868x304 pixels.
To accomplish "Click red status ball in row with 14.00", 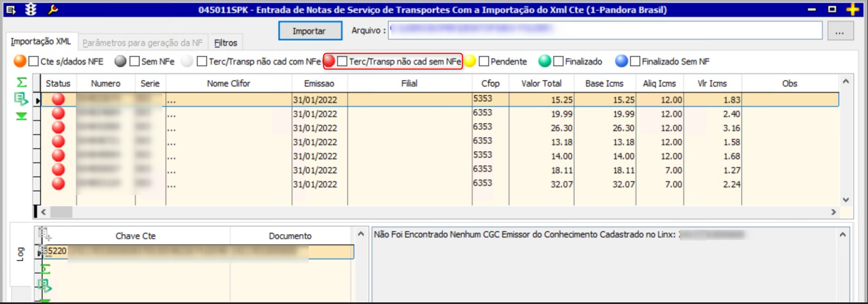I will point(58,156).
